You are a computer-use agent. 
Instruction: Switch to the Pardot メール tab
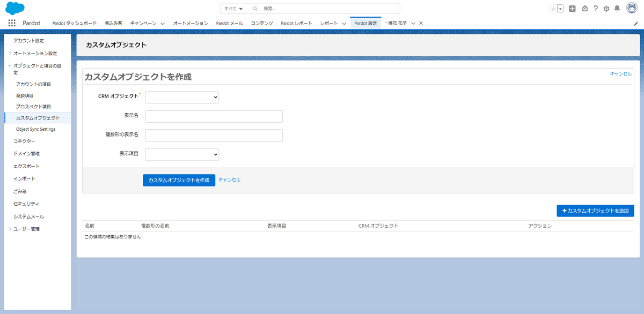(230, 23)
